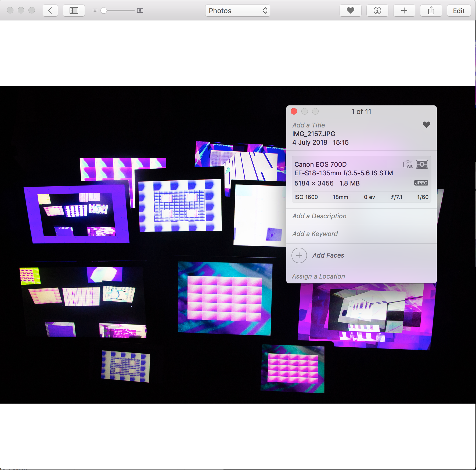Click the JPEG format badge
476x470 pixels.
421,183
